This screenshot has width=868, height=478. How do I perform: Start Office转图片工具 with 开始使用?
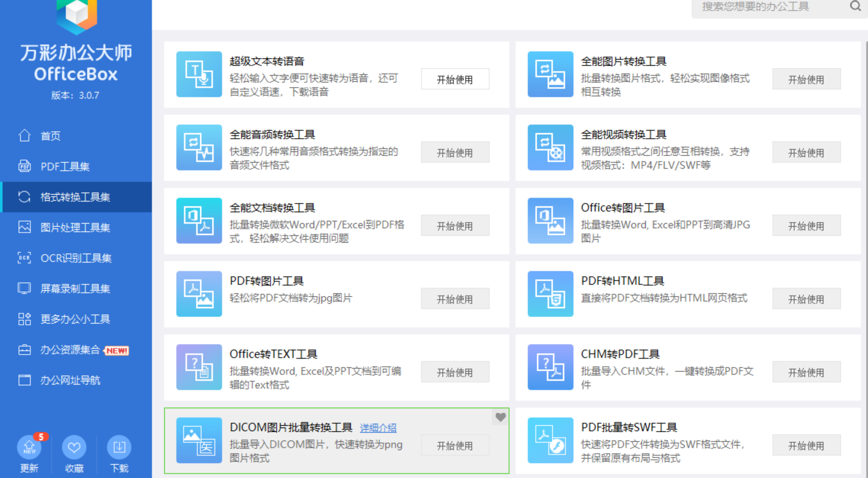pyautogui.click(x=807, y=226)
